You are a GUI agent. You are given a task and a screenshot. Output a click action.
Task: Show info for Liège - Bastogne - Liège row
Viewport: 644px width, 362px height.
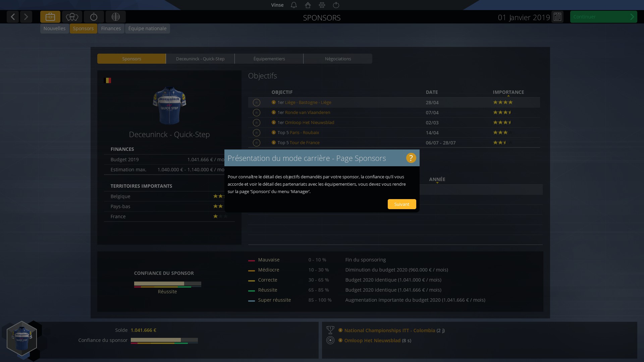(274, 102)
